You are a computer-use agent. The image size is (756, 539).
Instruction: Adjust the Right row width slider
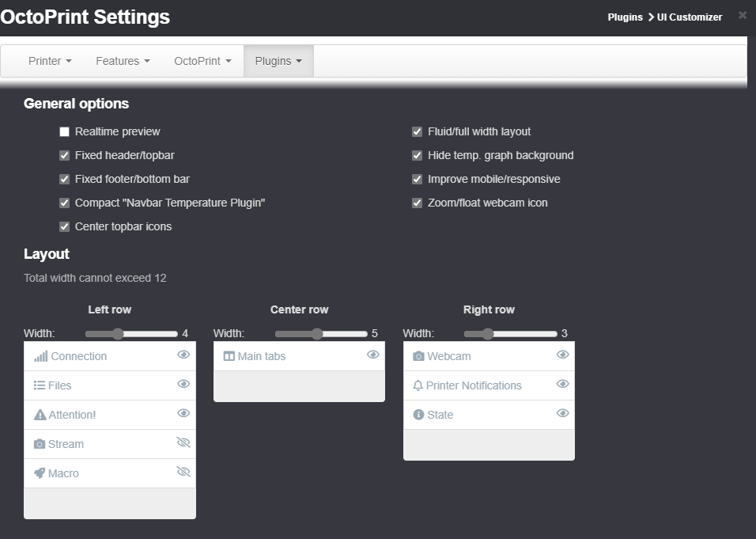click(x=511, y=334)
